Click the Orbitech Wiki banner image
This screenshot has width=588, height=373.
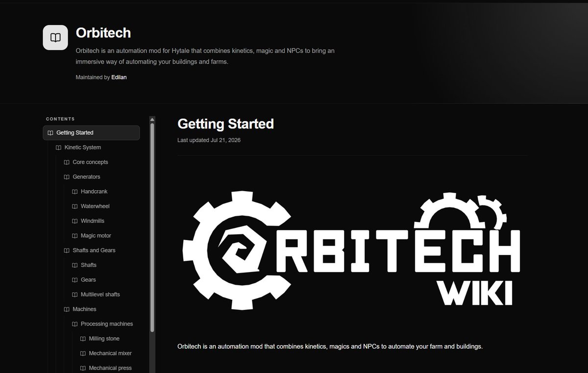(x=352, y=251)
